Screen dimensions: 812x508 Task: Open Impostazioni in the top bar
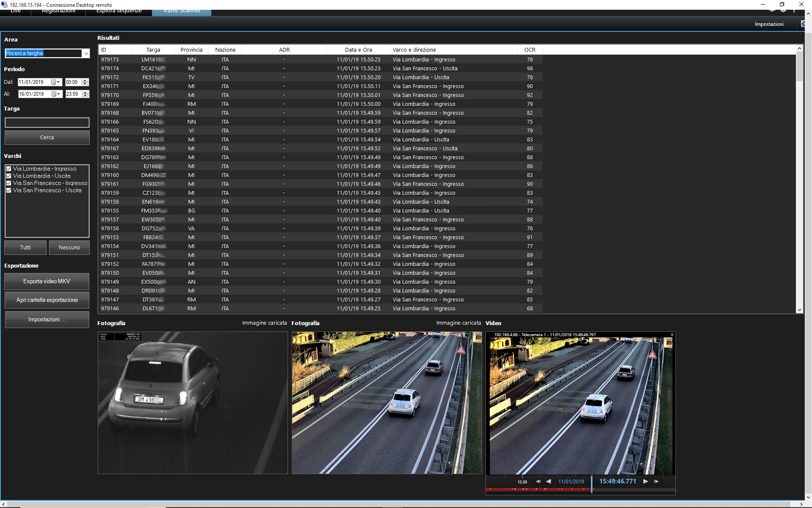pyautogui.click(x=769, y=24)
